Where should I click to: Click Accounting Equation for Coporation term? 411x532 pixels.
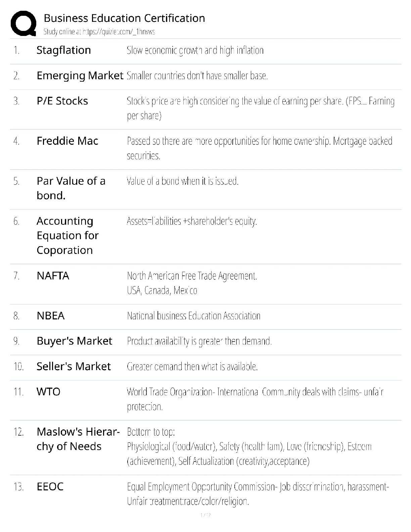(67, 235)
